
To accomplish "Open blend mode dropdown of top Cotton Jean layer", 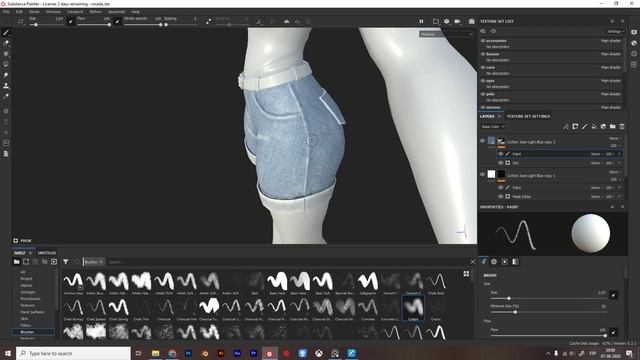I will tap(615, 138).
